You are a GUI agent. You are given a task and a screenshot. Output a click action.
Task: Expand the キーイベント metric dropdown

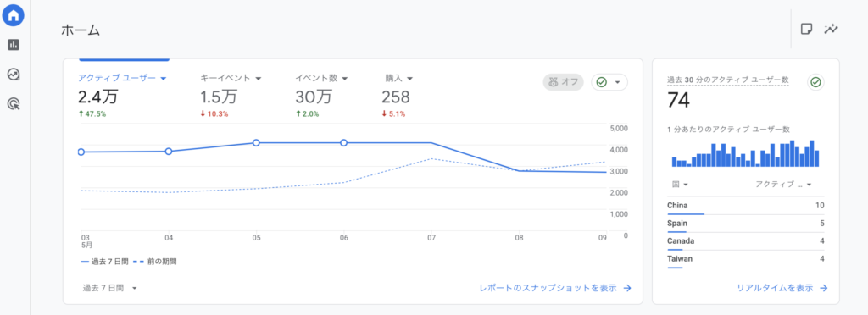[x=258, y=79]
